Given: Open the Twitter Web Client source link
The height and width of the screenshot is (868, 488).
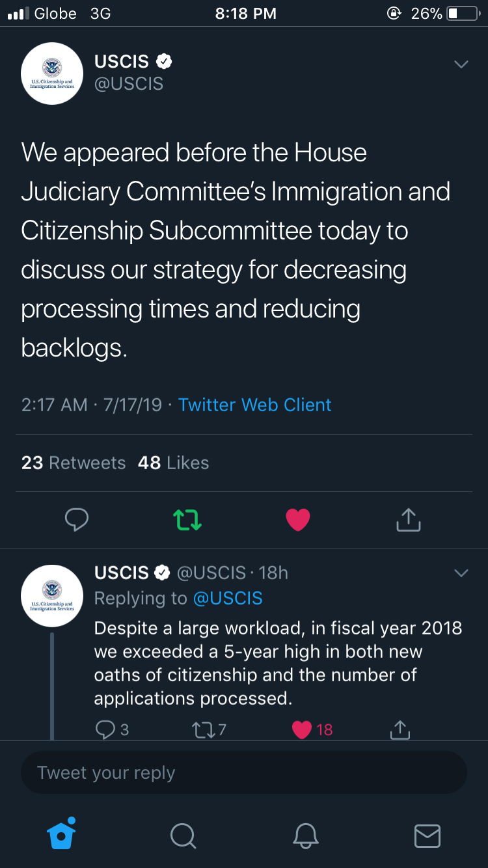Looking at the screenshot, I should click(x=255, y=405).
